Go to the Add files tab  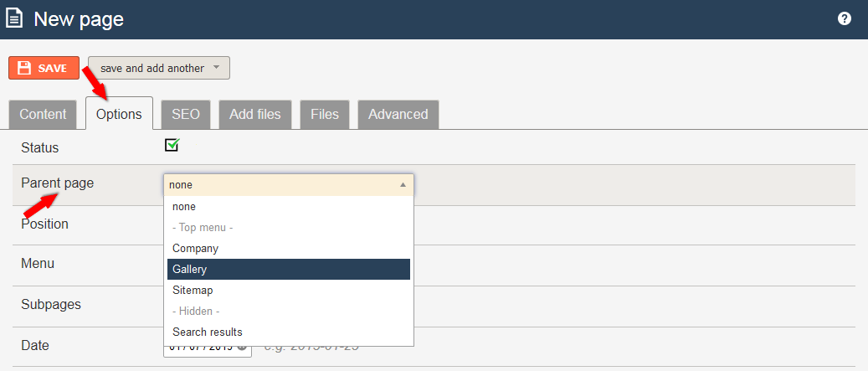pos(255,115)
